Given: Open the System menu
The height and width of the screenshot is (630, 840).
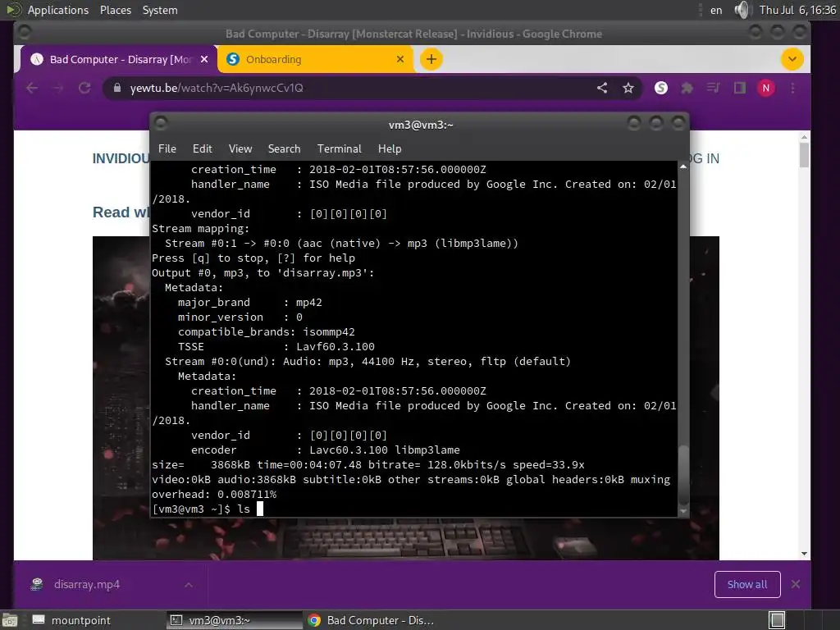Looking at the screenshot, I should point(160,10).
